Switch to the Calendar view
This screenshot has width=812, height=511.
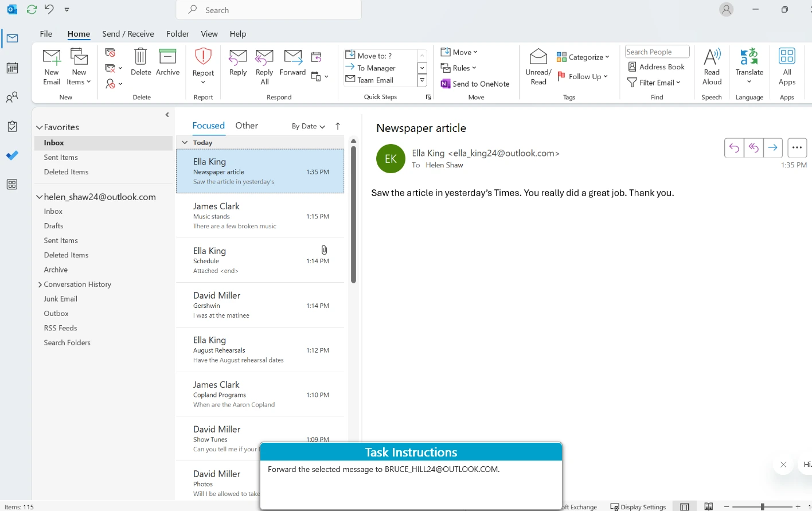coord(12,68)
